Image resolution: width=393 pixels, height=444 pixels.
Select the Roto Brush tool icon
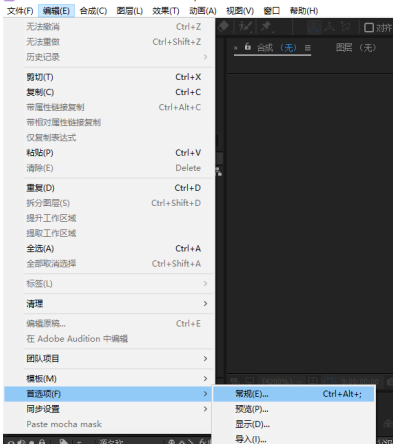pos(245,27)
